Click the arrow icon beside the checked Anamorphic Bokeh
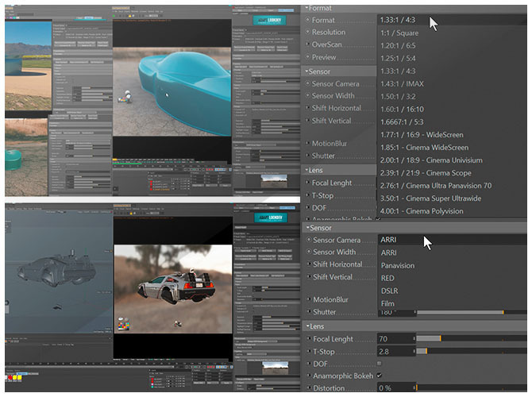 click(x=309, y=376)
